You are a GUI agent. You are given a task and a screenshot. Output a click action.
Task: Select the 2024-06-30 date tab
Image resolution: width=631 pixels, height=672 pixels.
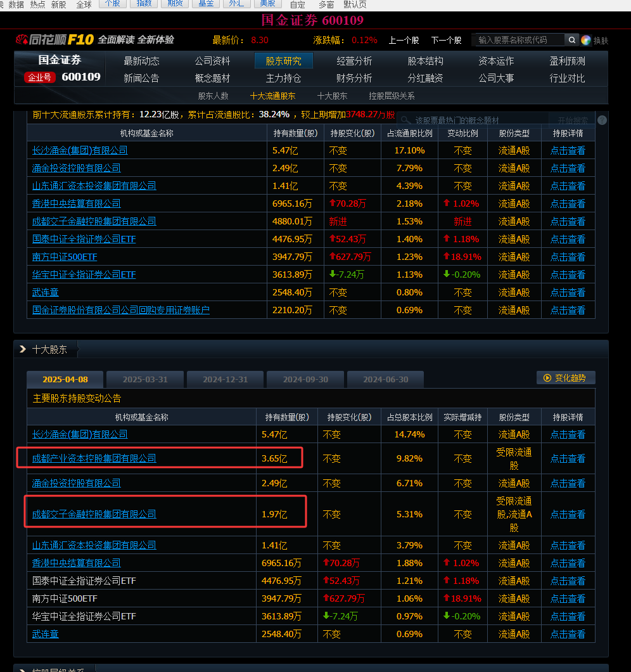click(386, 379)
